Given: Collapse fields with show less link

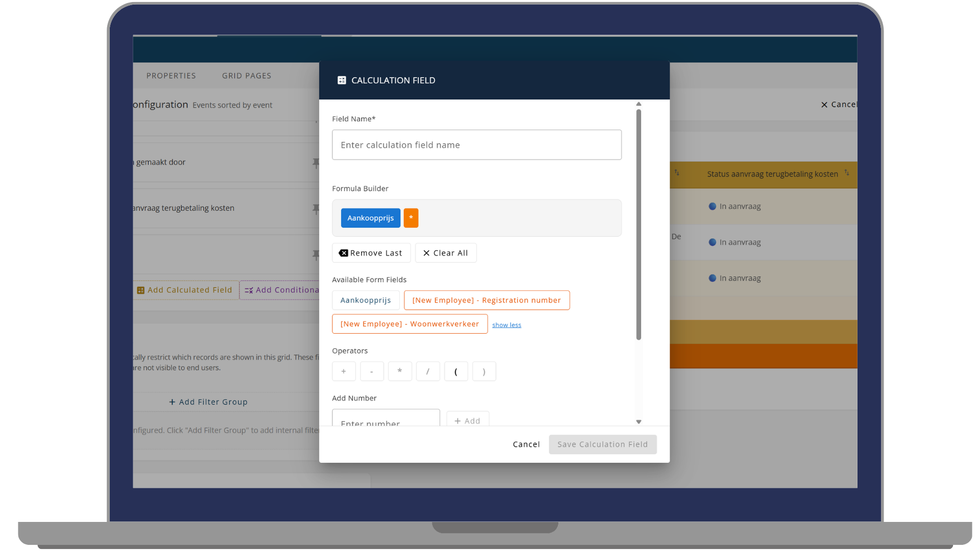Looking at the screenshot, I should [x=506, y=325].
